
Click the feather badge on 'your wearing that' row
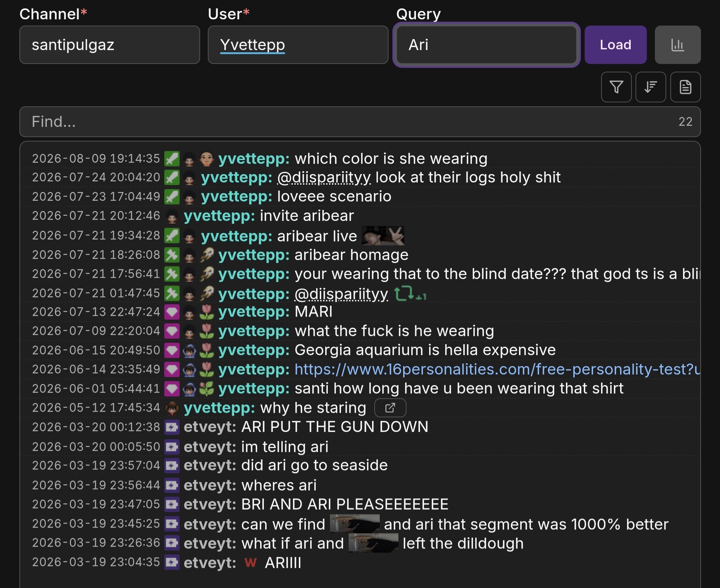206,274
